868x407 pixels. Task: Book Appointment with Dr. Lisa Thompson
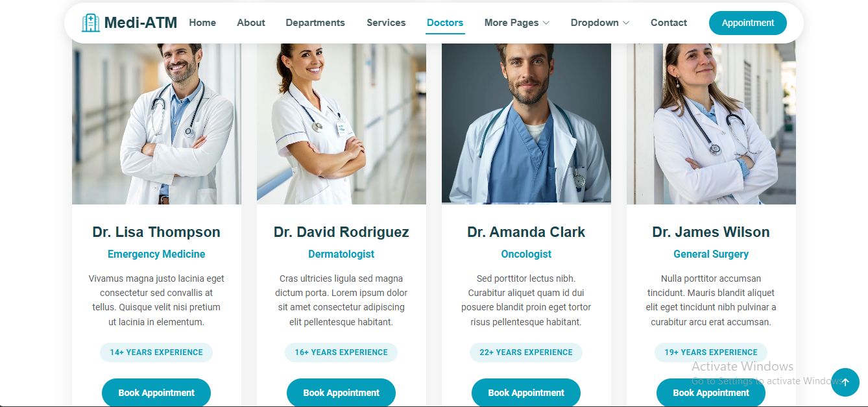tap(156, 393)
